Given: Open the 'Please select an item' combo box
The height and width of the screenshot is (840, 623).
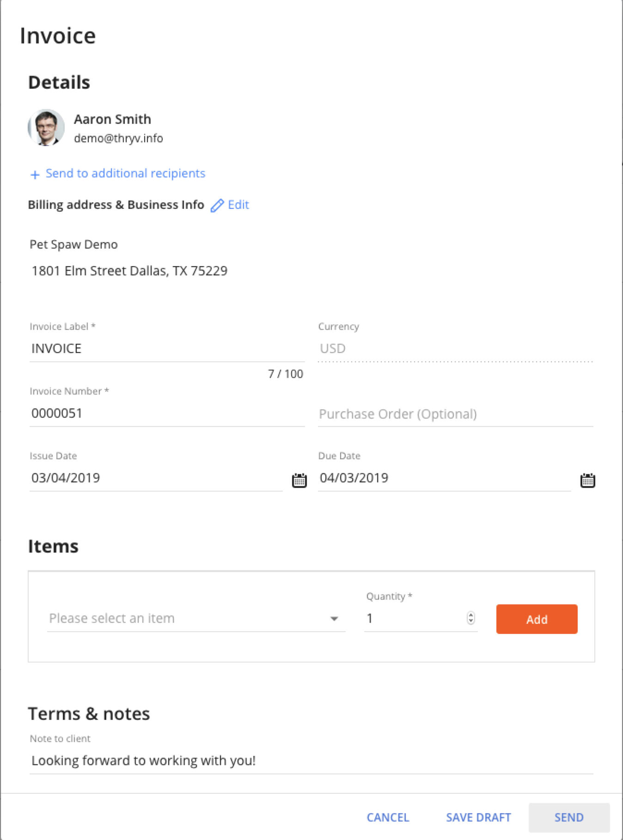Looking at the screenshot, I should pos(196,619).
